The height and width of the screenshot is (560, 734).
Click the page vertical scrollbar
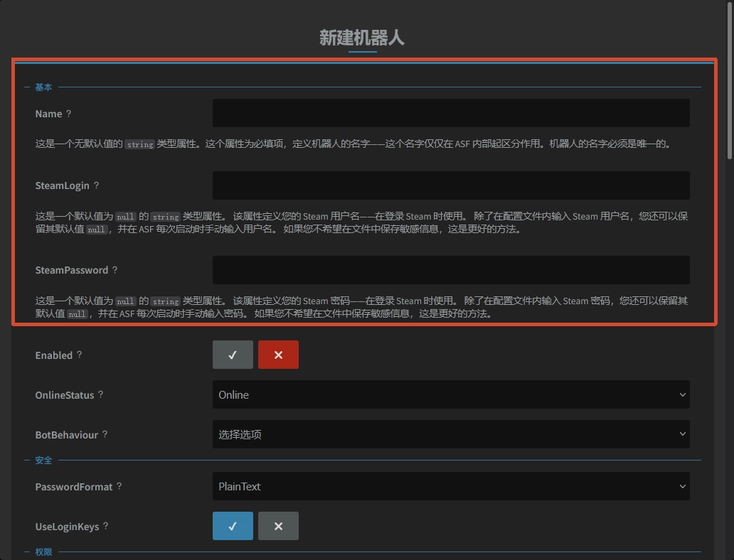click(729, 80)
